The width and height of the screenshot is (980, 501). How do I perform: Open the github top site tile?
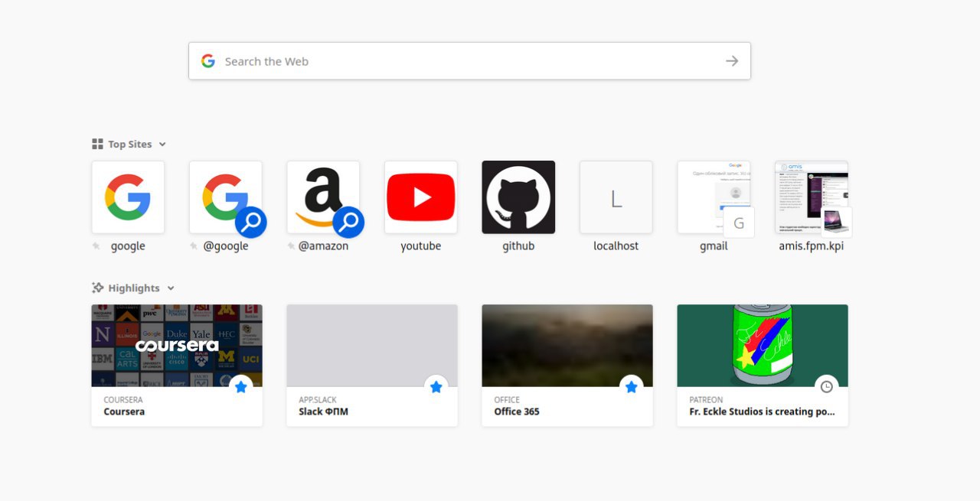click(x=518, y=197)
